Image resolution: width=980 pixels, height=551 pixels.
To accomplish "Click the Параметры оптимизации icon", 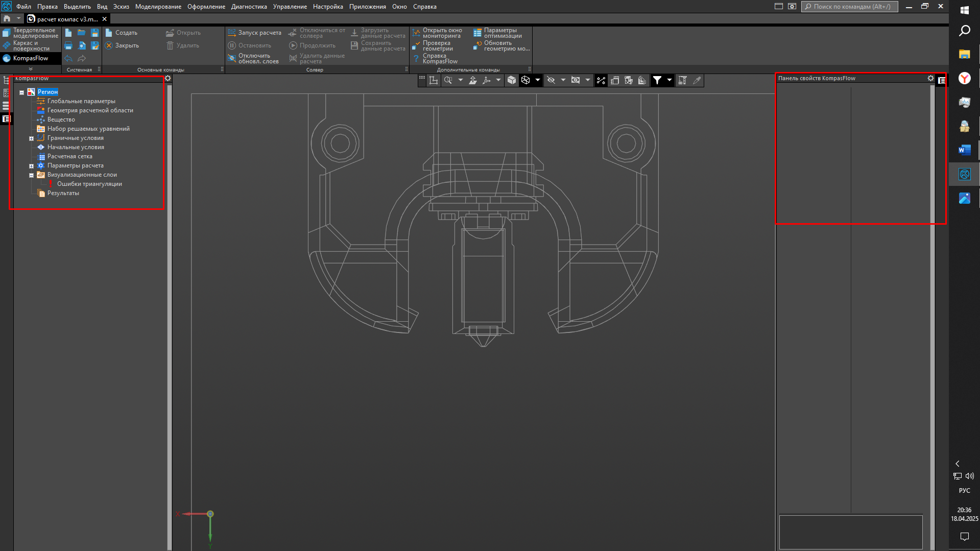I will (x=477, y=33).
